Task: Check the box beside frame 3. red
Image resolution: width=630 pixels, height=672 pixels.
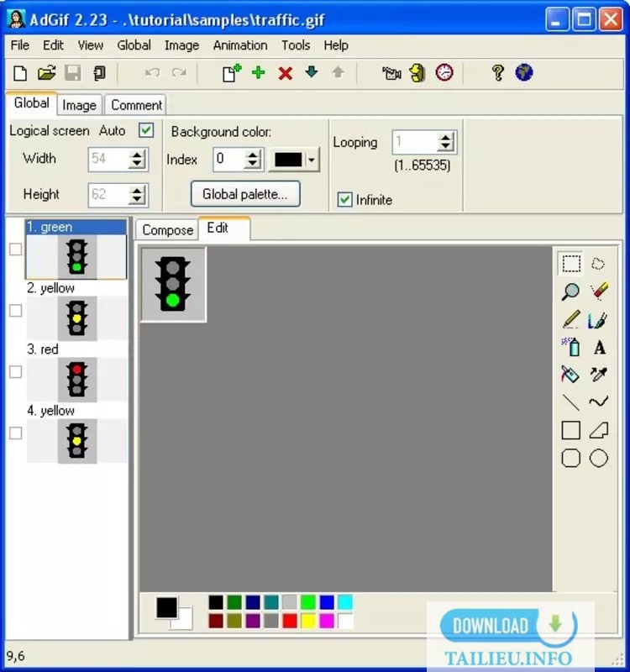Action: click(x=16, y=371)
